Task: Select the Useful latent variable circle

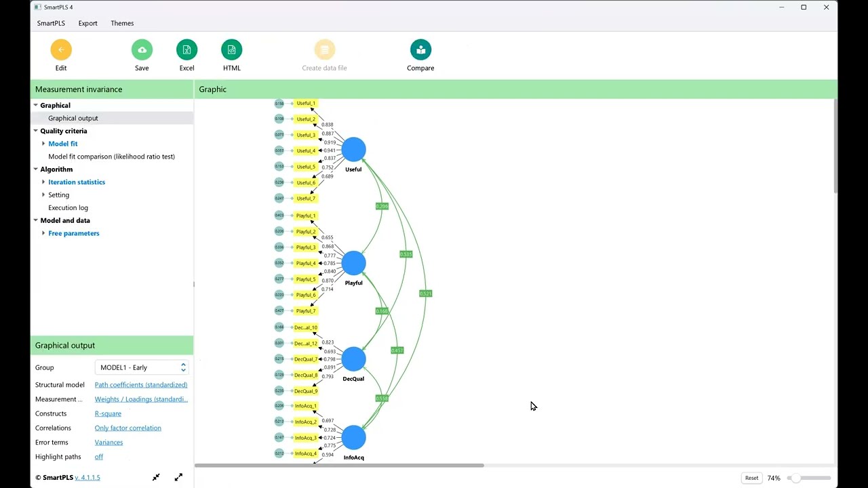Action: 353,150
